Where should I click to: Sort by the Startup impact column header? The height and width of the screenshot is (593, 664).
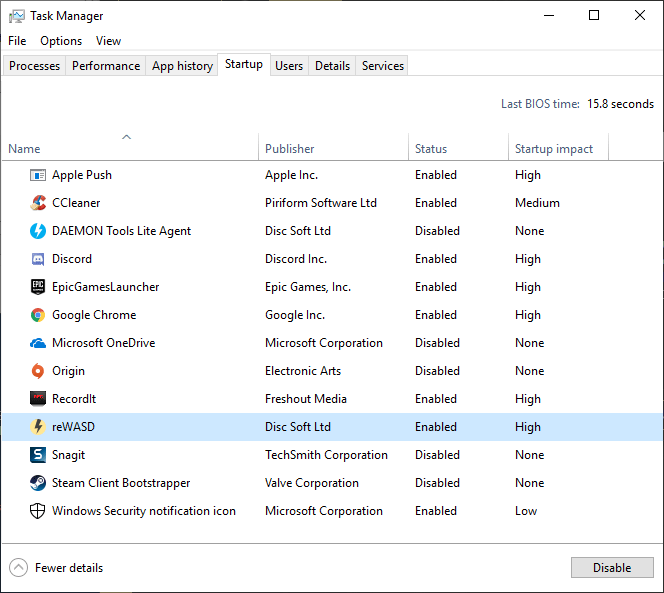(x=558, y=147)
